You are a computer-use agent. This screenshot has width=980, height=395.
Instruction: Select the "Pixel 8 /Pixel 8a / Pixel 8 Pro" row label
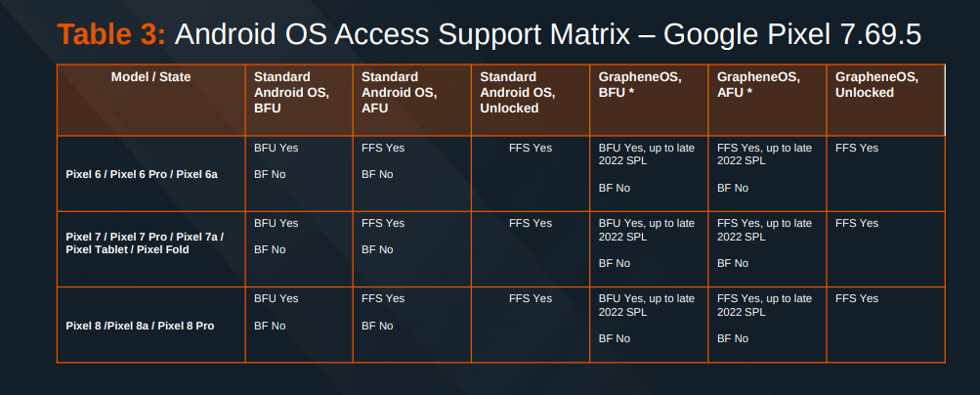pyautogui.click(x=140, y=326)
